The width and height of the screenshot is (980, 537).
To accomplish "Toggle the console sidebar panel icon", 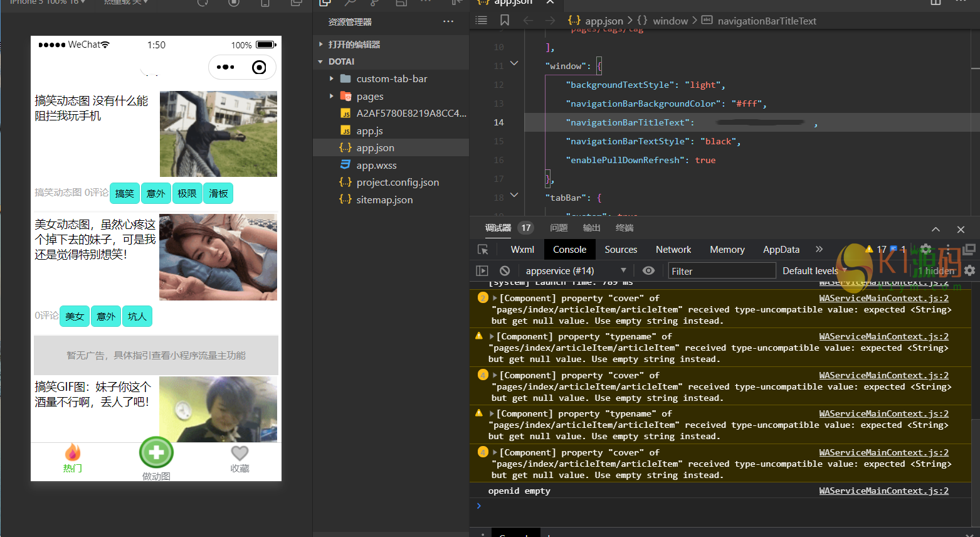I will tap(482, 271).
